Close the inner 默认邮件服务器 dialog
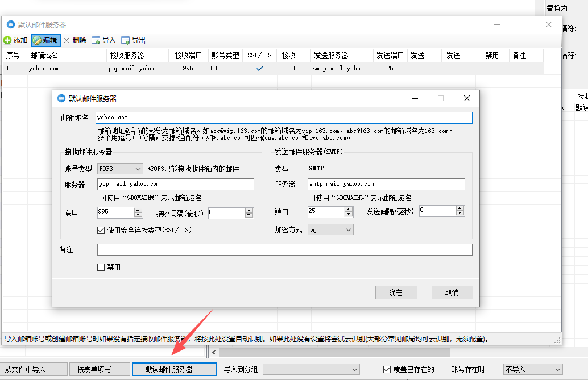The image size is (588, 380). [x=466, y=98]
